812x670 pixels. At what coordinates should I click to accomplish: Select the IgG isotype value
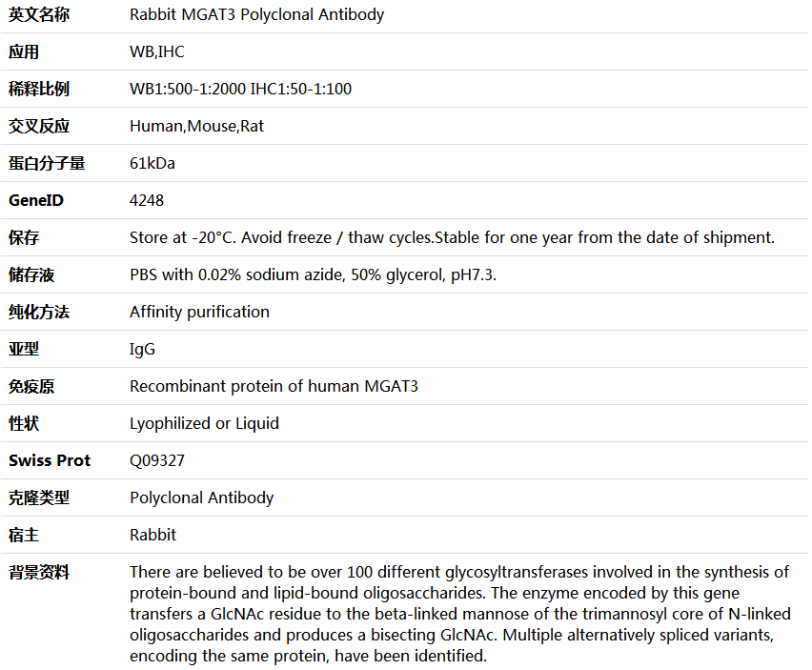point(142,350)
